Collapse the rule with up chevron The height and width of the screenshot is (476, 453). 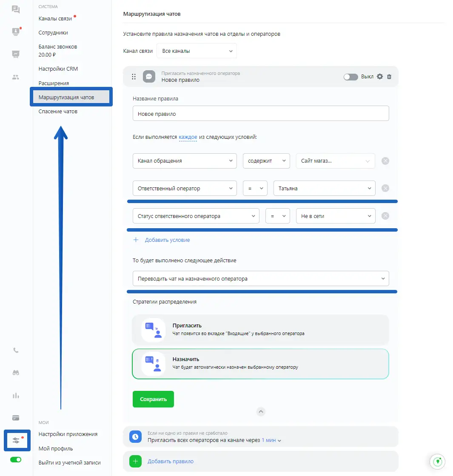tap(261, 412)
